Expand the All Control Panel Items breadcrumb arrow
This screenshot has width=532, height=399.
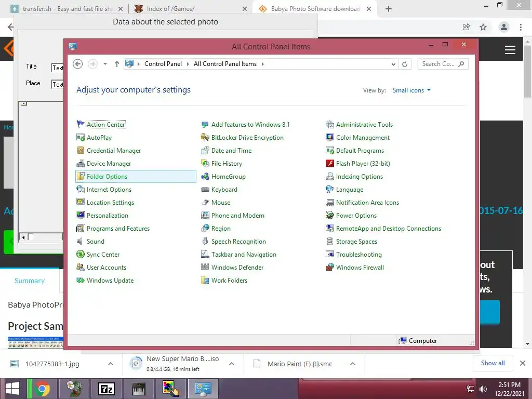click(262, 64)
